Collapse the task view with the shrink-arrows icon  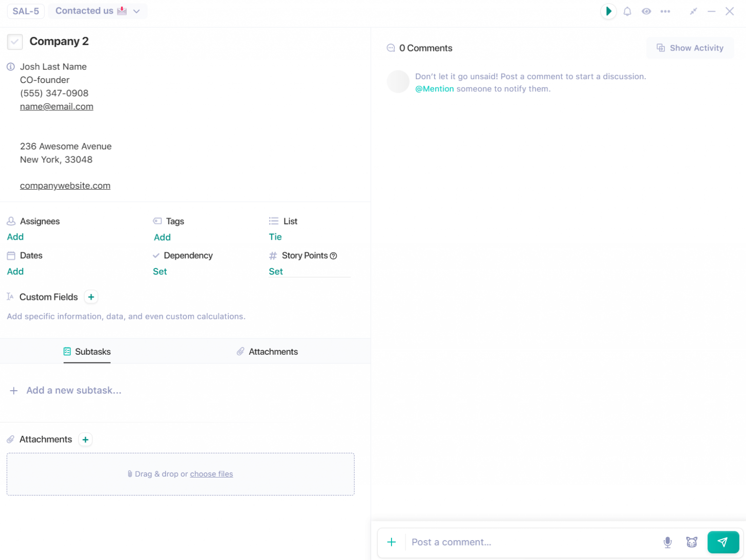click(694, 11)
